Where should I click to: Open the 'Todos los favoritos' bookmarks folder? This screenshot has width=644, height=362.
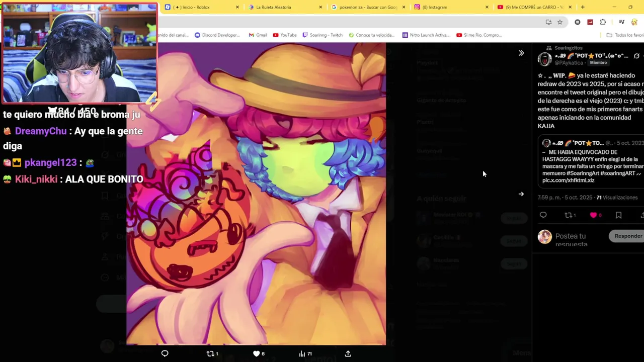click(625, 35)
